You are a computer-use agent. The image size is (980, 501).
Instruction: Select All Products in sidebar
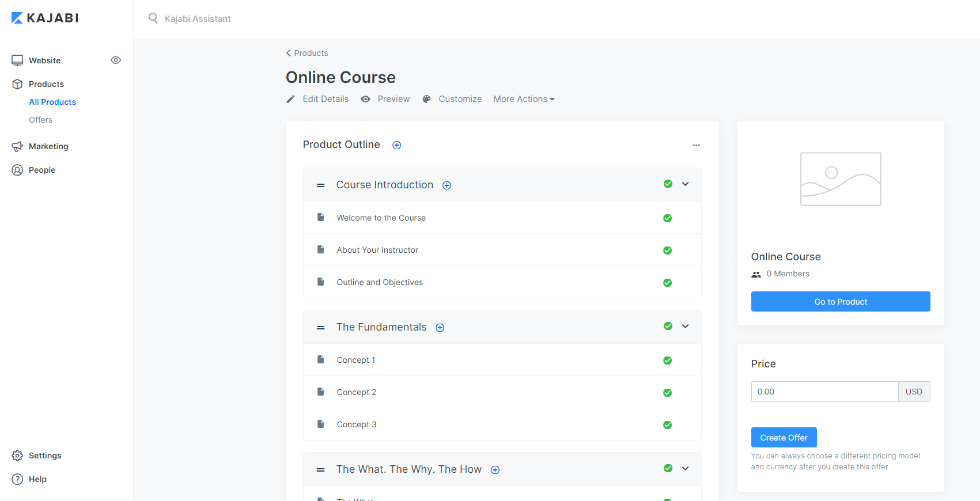tap(52, 102)
